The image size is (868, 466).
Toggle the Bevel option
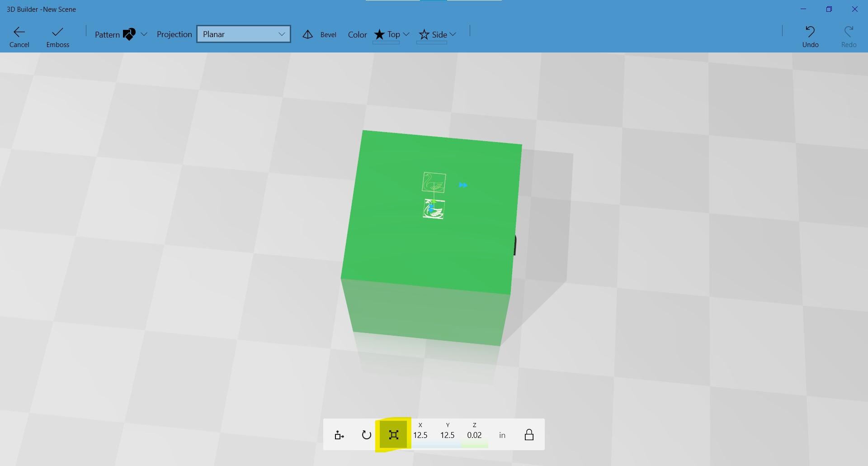coord(320,34)
